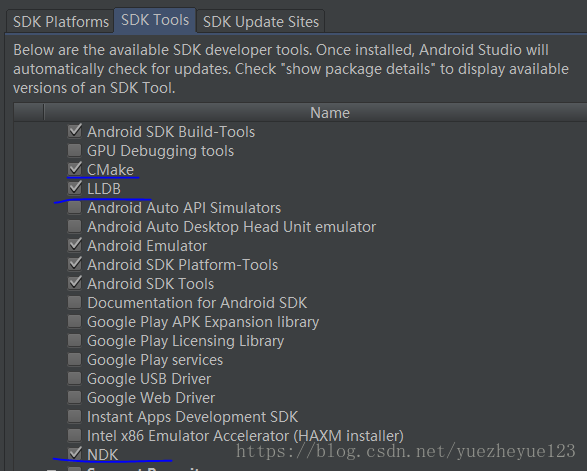Uncheck Android SDK Platform-Tools checkbox
This screenshot has height=471, width=587.
coord(75,264)
